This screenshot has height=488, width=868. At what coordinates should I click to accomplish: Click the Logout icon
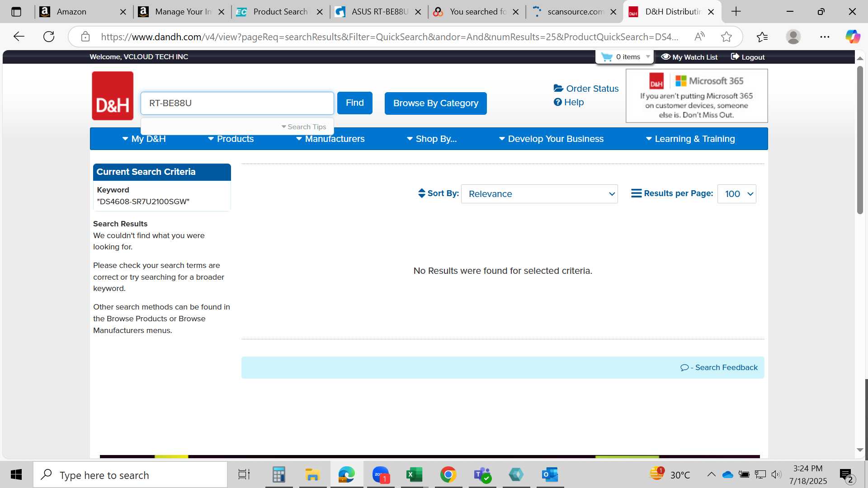[735, 56]
